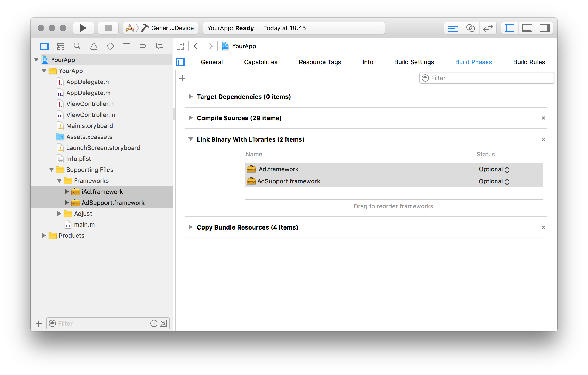Viewport: 588px width, 375px height.
Task: Open iAd.framework Optional status dropdown
Action: click(x=494, y=169)
